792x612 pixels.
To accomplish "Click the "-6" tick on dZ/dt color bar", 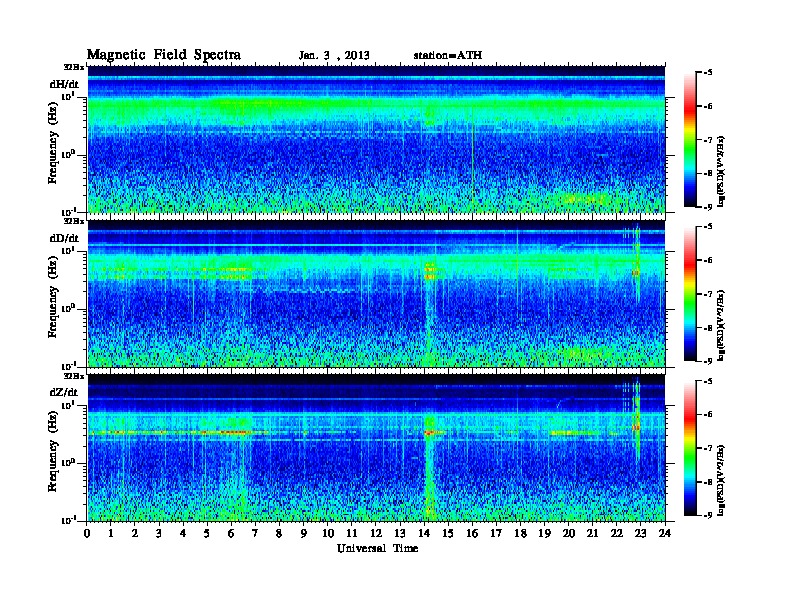I will click(708, 415).
